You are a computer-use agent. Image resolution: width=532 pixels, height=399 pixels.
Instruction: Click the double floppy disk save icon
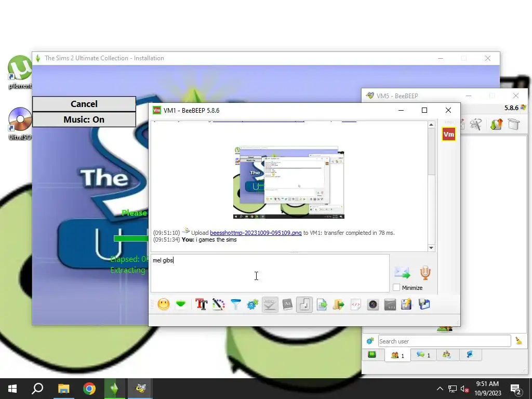[x=424, y=304]
